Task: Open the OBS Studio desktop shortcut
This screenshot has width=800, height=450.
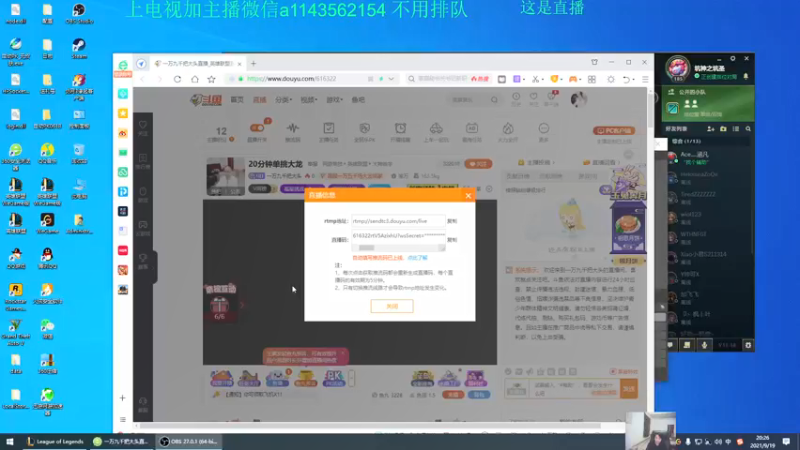Action: coord(79,14)
